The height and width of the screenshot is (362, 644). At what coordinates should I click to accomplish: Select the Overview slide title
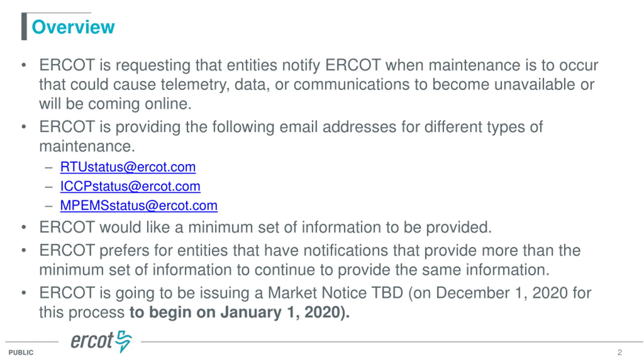click(73, 27)
